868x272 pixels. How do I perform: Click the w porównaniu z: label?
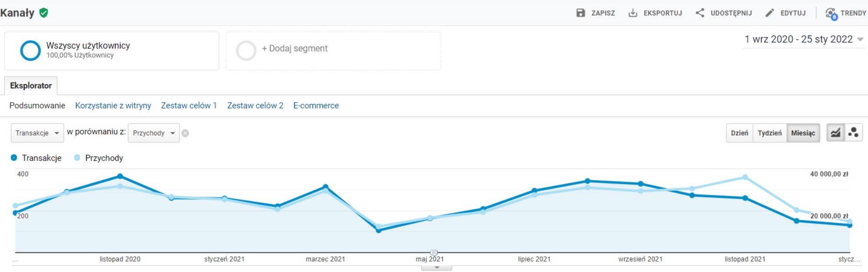click(x=96, y=132)
